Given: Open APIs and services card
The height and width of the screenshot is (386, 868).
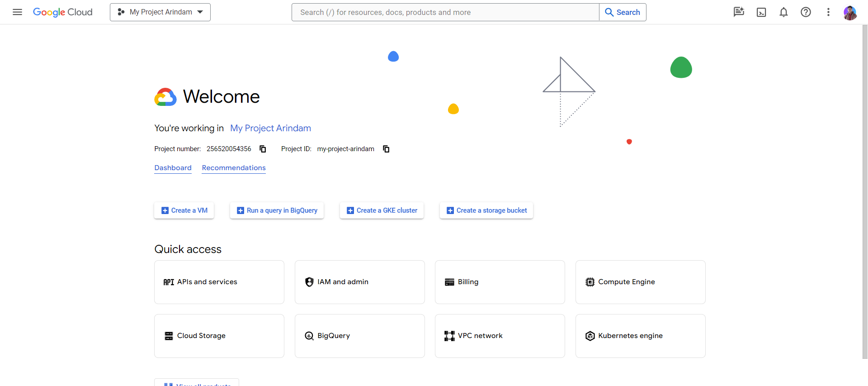Looking at the screenshot, I should (x=219, y=282).
